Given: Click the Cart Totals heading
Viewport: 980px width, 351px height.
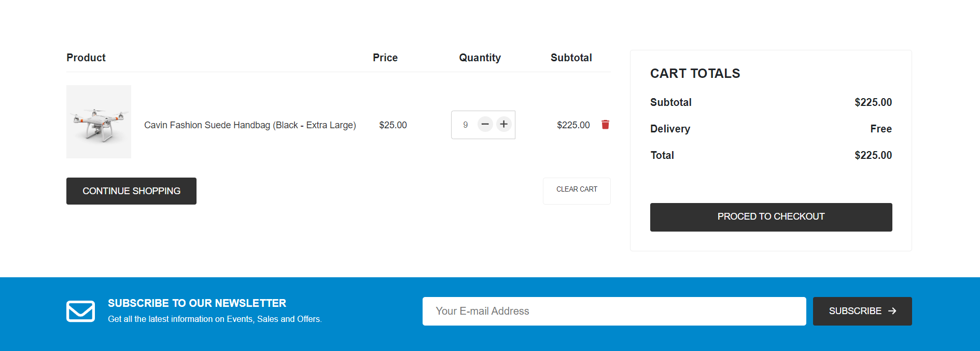Looking at the screenshot, I should click(695, 74).
